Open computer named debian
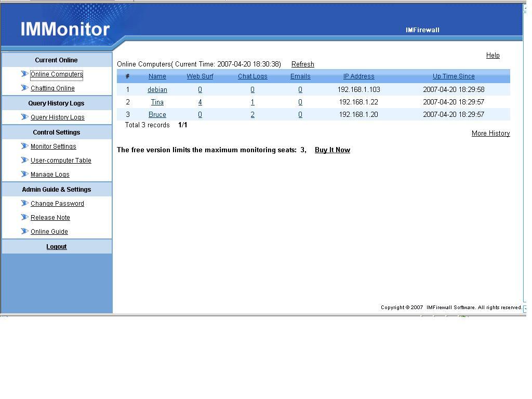This screenshot has height=399, width=532. 157,89
